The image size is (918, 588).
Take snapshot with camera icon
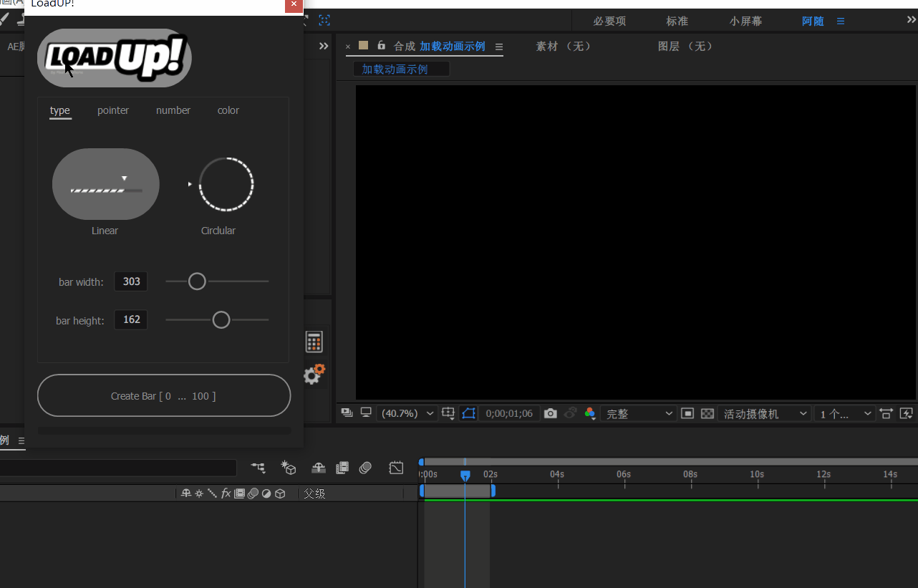(x=550, y=413)
